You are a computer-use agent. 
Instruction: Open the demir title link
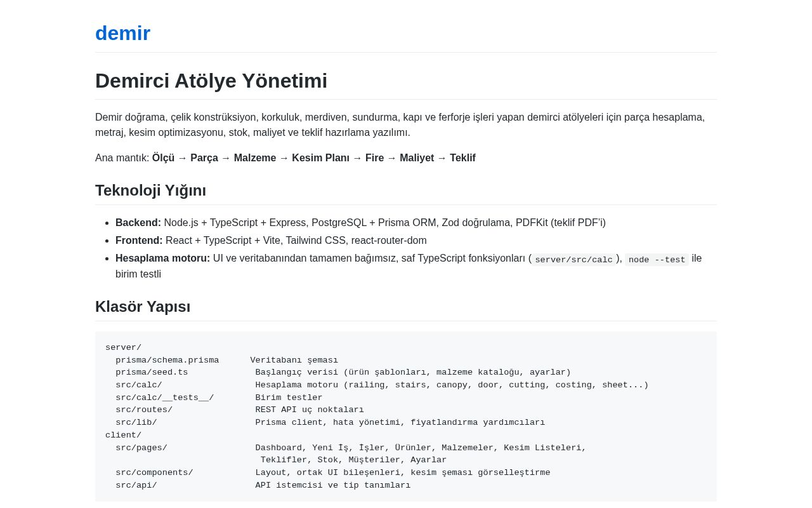[122, 33]
